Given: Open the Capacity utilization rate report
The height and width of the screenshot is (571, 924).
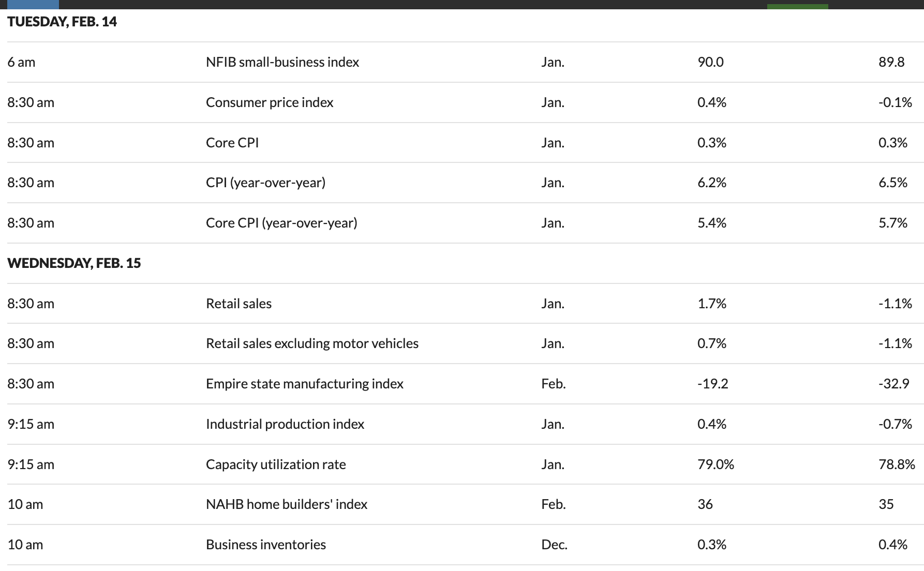Looking at the screenshot, I should (x=276, y=464).
